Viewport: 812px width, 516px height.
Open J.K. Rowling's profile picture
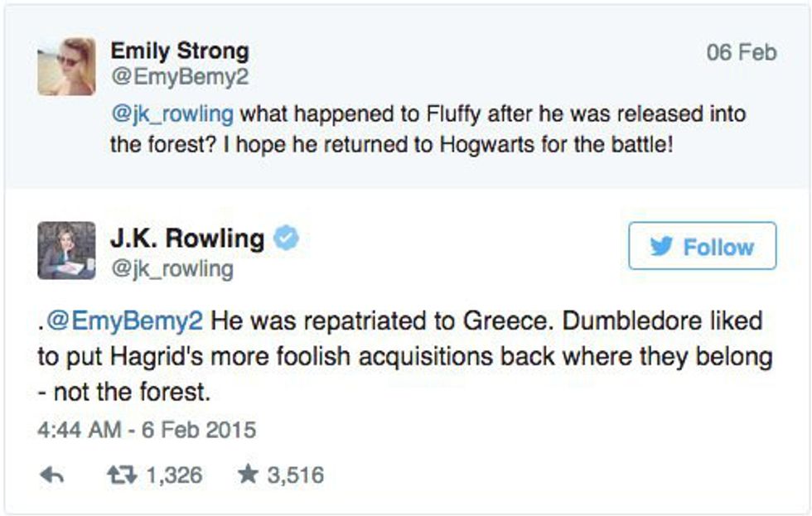coord(66,250)
